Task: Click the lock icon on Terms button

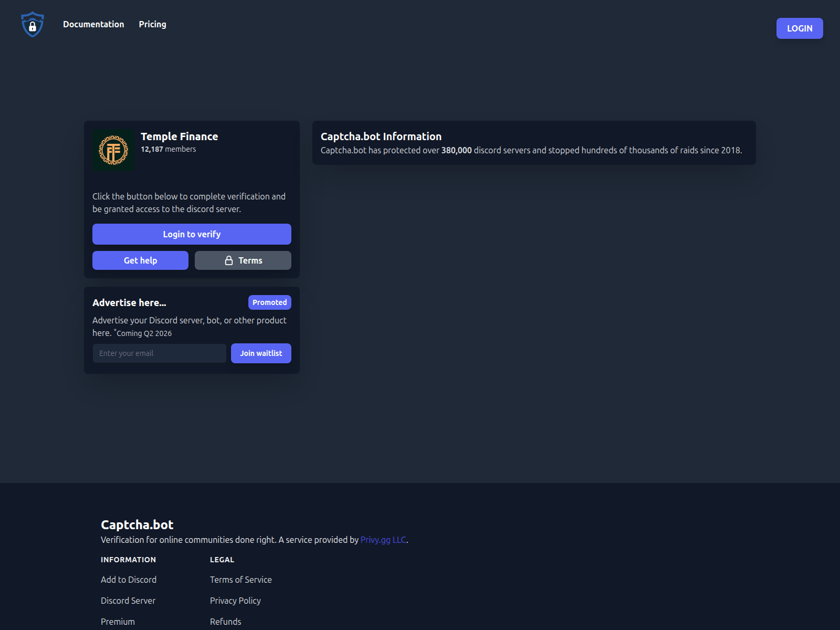Action: click(x=229, y=260)
